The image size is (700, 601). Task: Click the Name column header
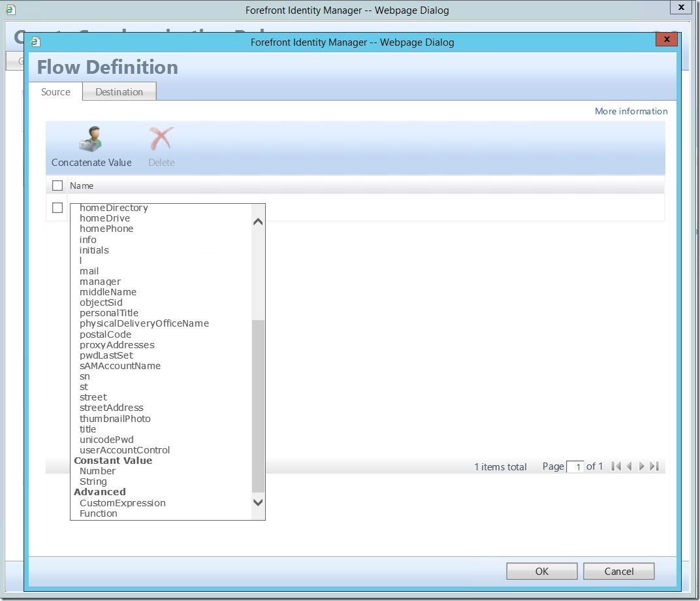[82, 186]
